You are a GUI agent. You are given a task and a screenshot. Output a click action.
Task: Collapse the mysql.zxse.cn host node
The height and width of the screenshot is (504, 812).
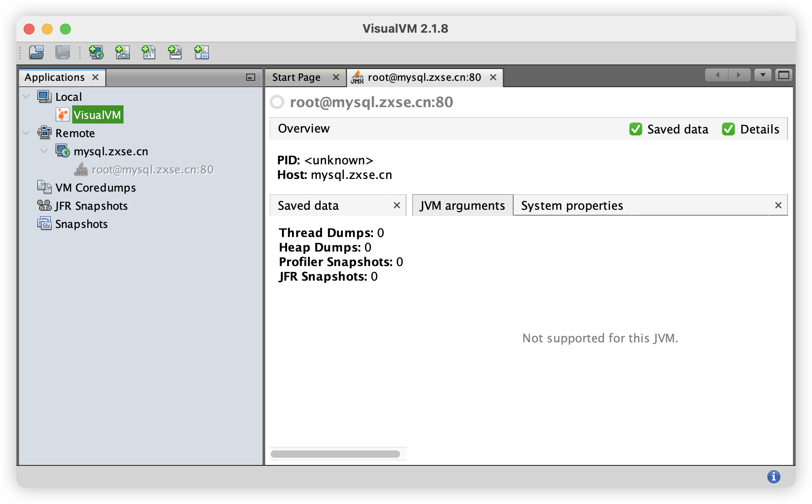pos(44,151)
